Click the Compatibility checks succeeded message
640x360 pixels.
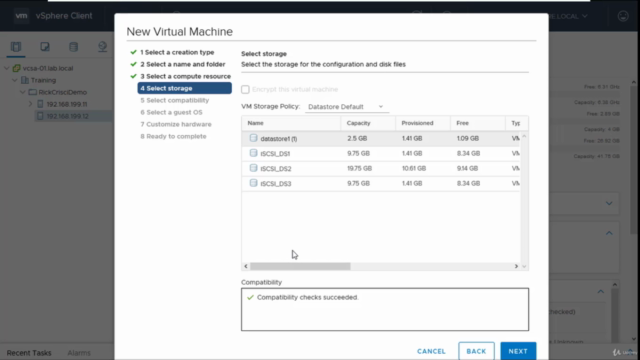click(307, 297)
